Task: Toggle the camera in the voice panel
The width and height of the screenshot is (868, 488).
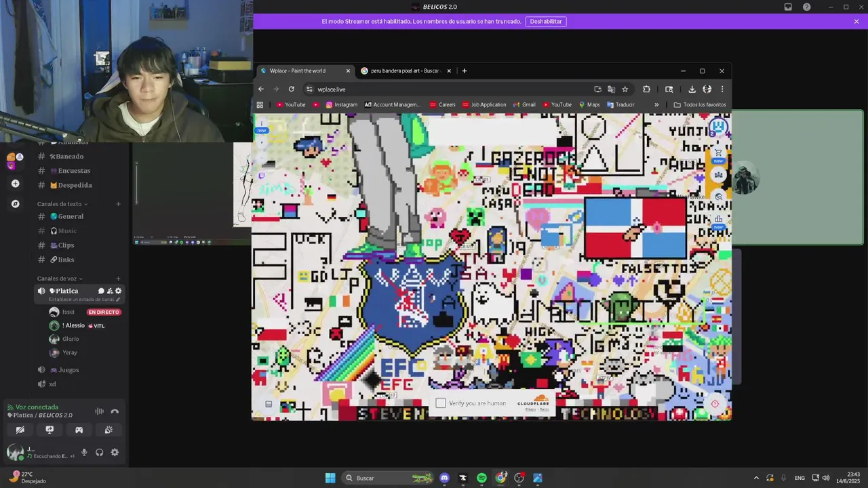Action: click(x=20, y=430)
